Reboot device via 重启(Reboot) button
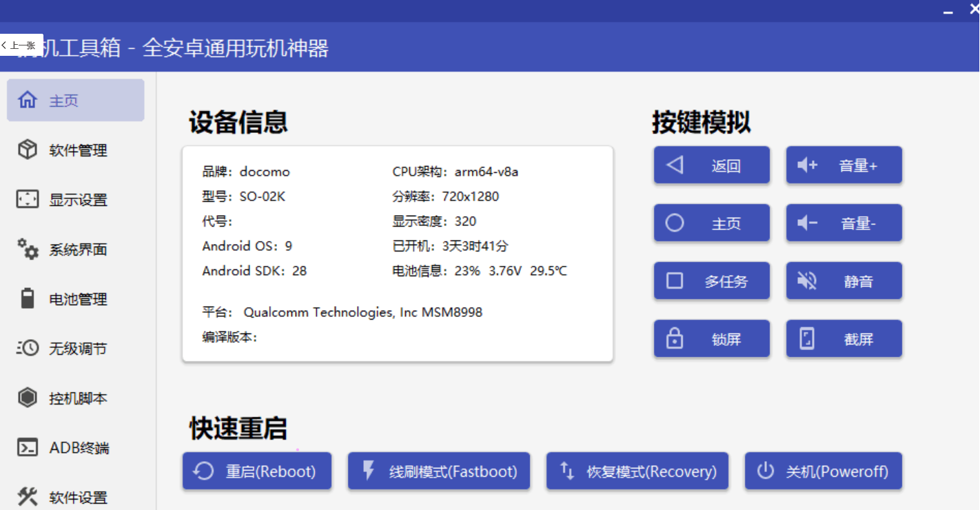The image size is (980, 510). pos(256,471)
